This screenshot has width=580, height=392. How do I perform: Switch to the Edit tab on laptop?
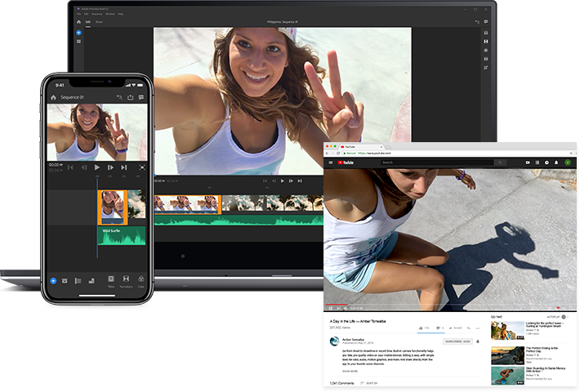point(88,22)
